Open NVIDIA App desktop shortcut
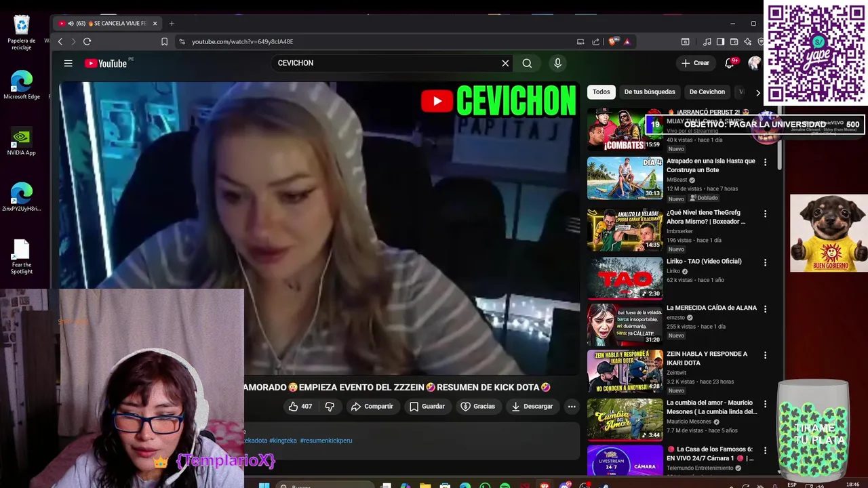 (x=22, y=141)
